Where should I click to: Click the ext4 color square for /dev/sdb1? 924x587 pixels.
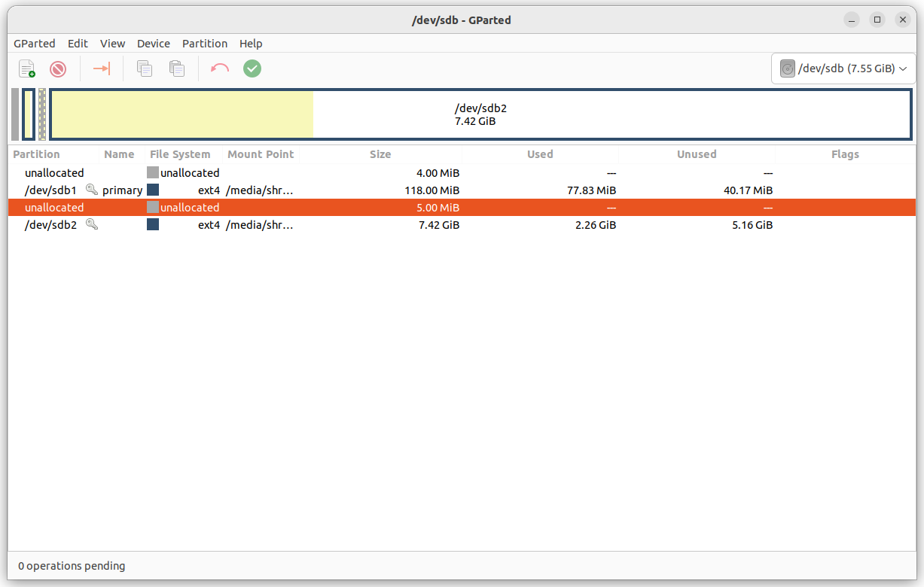(x=153, y=190)
